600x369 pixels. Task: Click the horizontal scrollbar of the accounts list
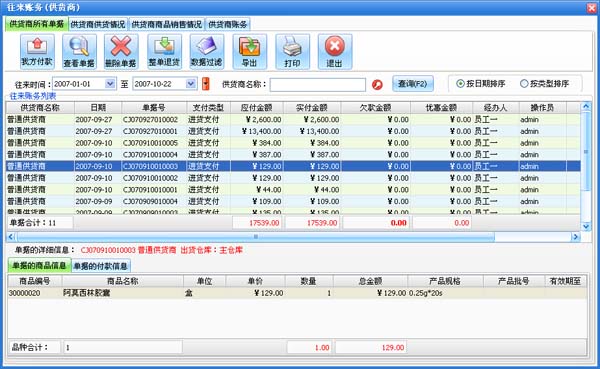pyautogui.click(x=293, y=237)
